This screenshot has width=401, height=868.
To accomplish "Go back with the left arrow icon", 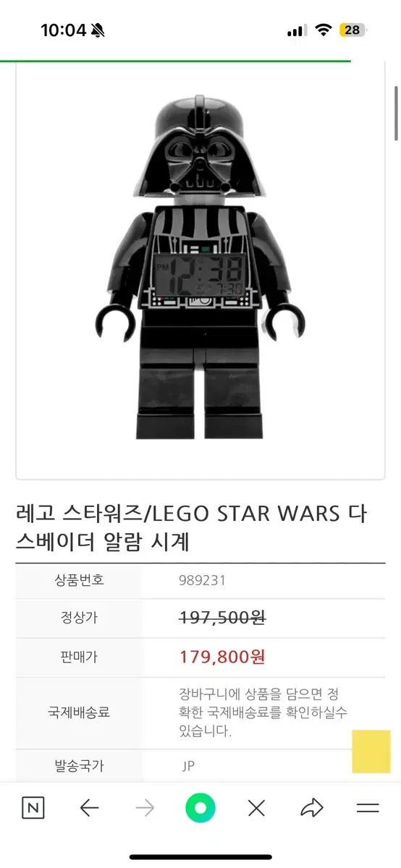I will pyautogui.click(x=89, y=808).
